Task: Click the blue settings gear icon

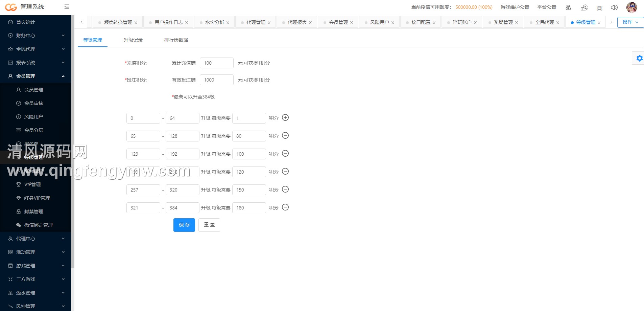Action: tap(639, 58)
